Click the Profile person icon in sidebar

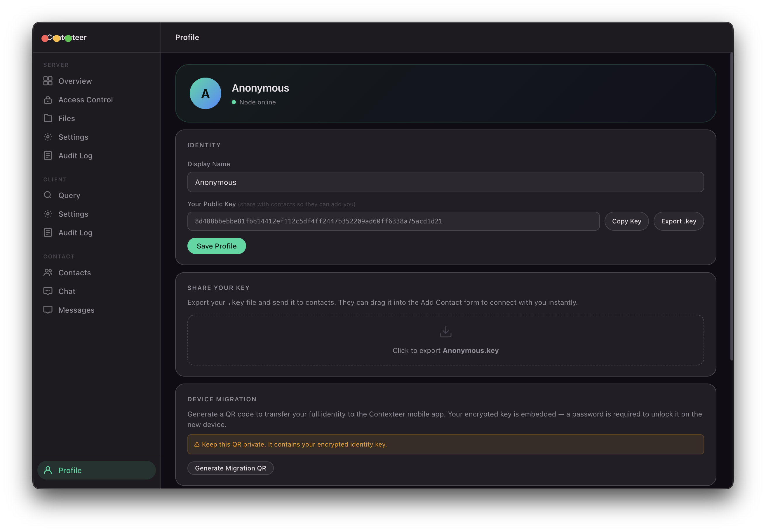48,470
